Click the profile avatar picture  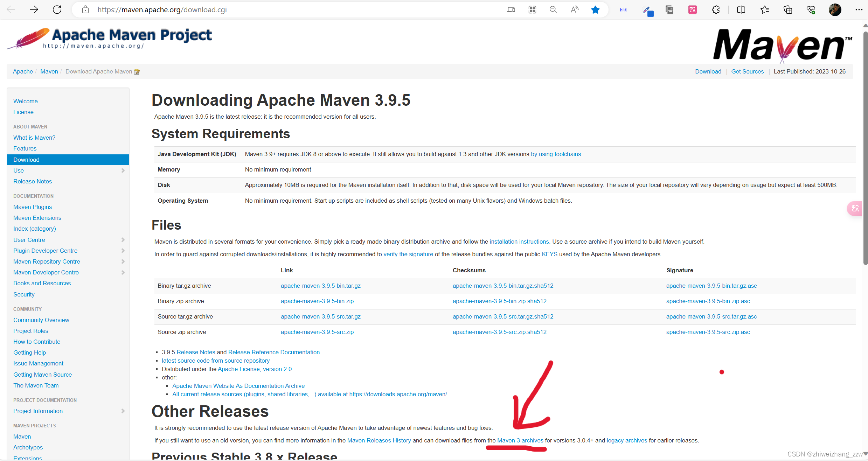tap(835, 9)
